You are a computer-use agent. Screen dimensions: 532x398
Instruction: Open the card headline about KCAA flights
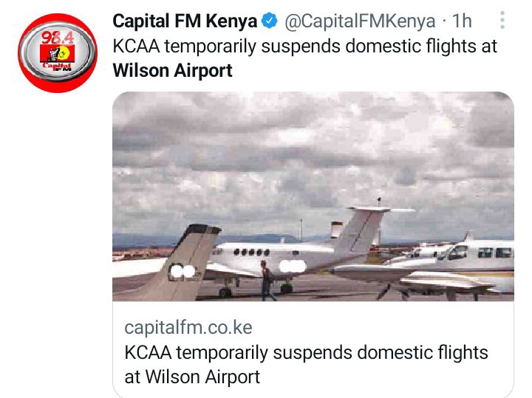point(306,365)
